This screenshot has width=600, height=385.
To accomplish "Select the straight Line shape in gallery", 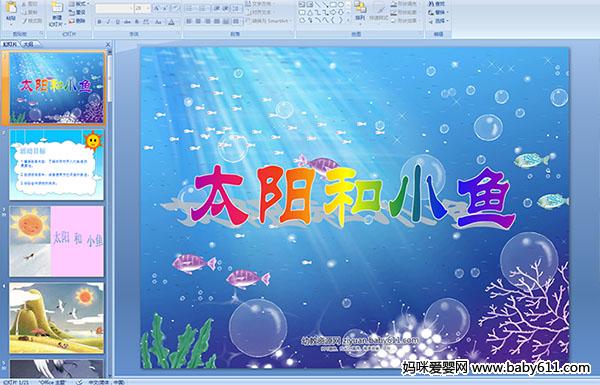I will point(317,5).
